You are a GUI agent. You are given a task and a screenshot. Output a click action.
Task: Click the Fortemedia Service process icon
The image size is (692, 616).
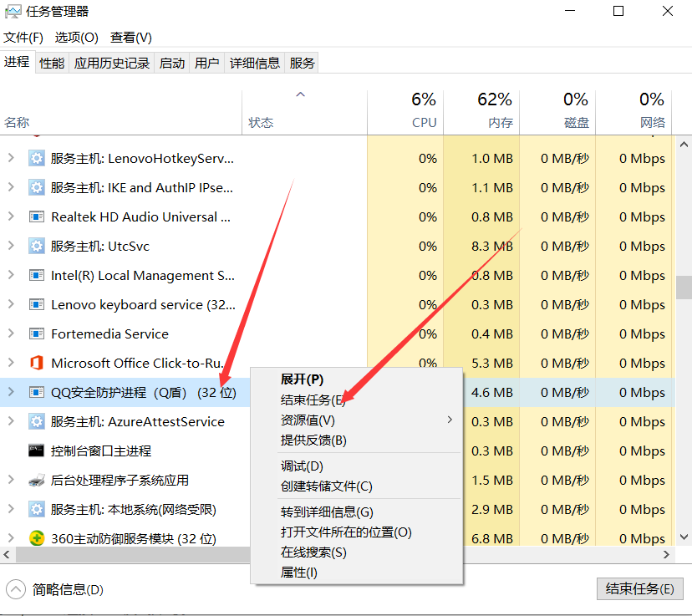[37, 333]
